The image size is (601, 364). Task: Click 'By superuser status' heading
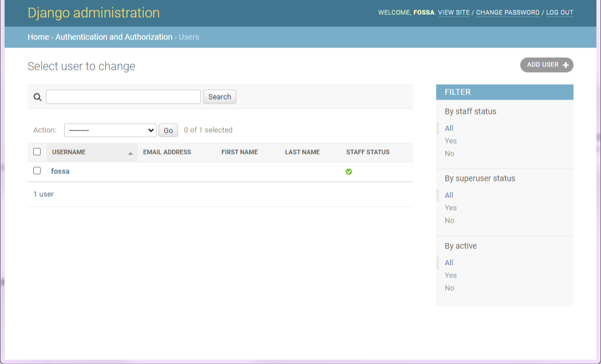pos(480,179)
